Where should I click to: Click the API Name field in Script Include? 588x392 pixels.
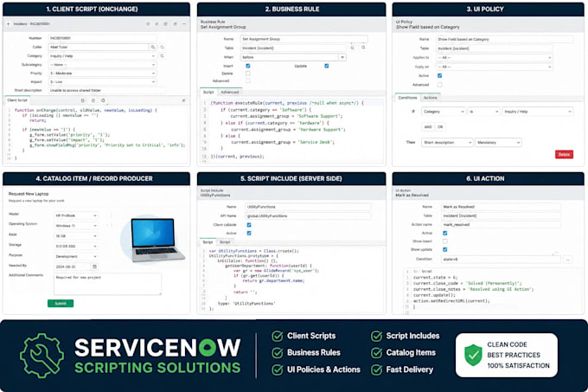click(x=308, y=216)
